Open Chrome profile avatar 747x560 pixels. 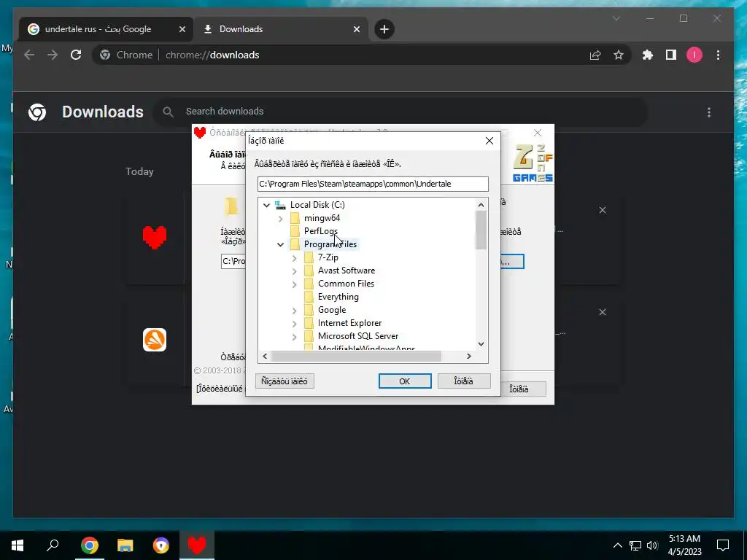pyautogui.click(x=694, y=55)
